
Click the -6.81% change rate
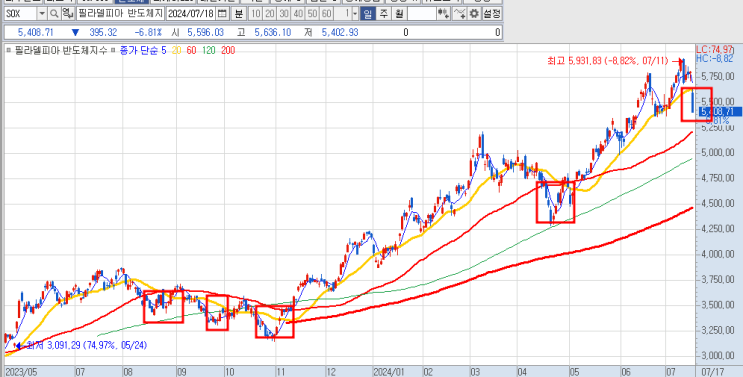(x=148, y=33)
